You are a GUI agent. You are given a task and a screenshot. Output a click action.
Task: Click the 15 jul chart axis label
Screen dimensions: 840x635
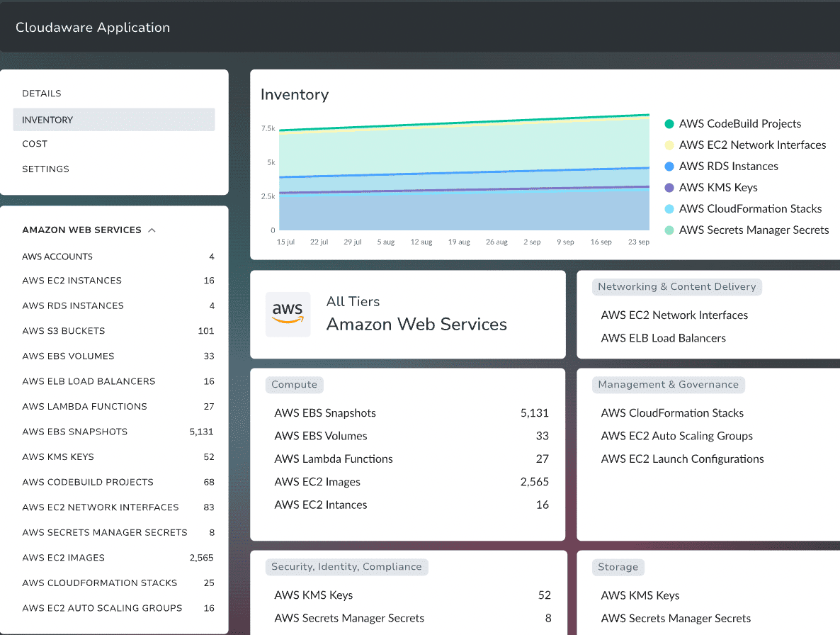pos(285,242)
